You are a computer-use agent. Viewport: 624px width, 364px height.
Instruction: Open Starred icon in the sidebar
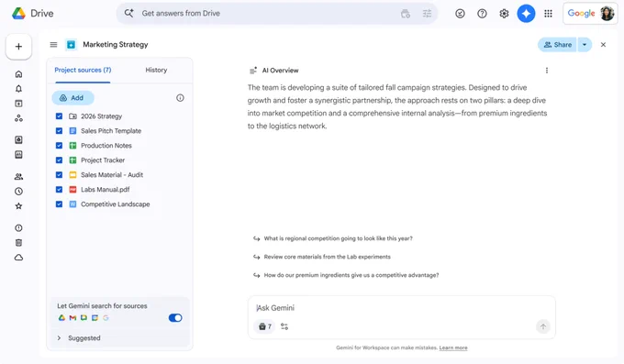pyautogui.click(x=18, y=206)
